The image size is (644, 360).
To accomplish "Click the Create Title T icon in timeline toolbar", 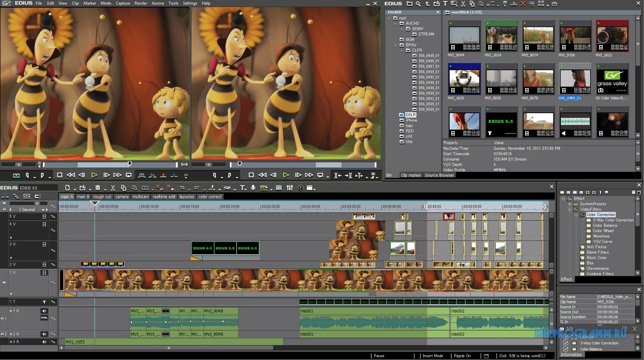I will coord(242,188).
